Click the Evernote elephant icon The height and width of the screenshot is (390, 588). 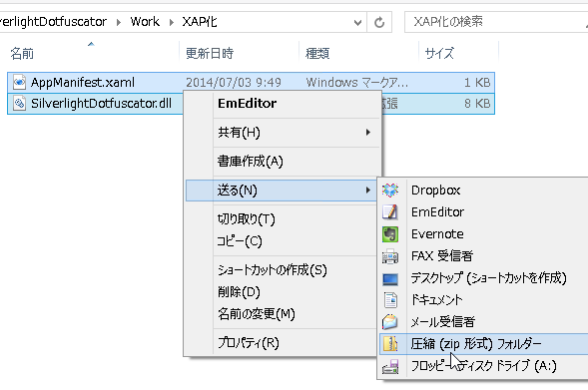coord(390,234)
